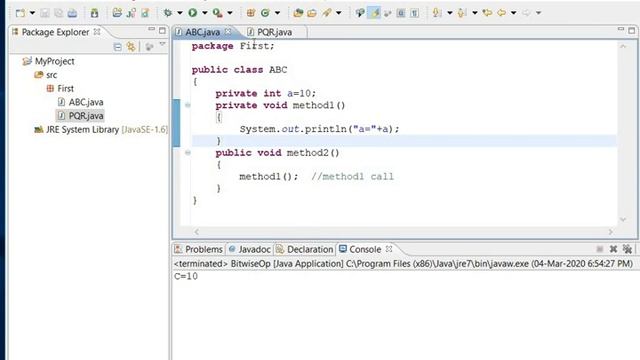Click Remove Launch in the Console toolbar
The image size is (640, 360).
[613, 249]
